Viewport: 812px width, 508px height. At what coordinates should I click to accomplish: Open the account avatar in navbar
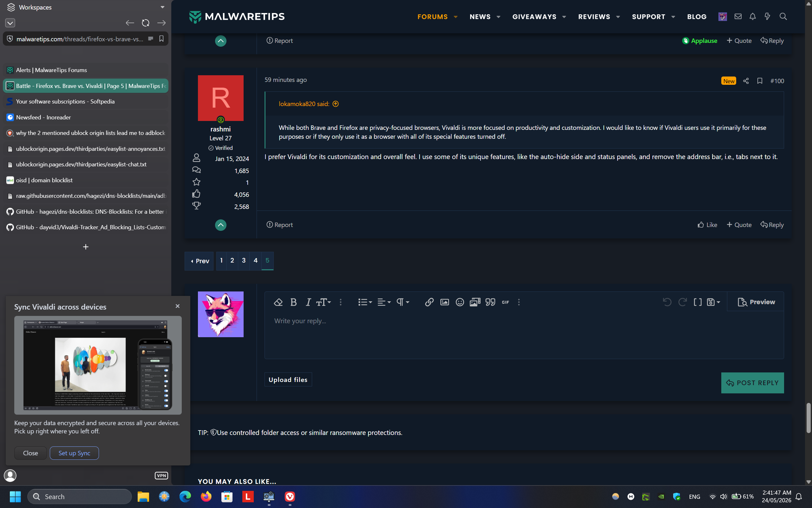723,17
